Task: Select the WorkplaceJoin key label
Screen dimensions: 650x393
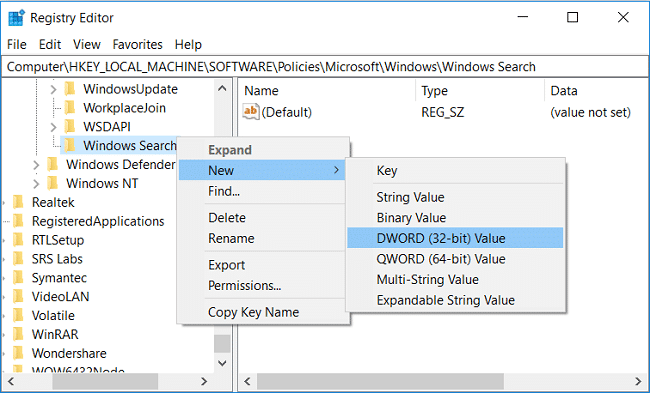Action: 124,108
